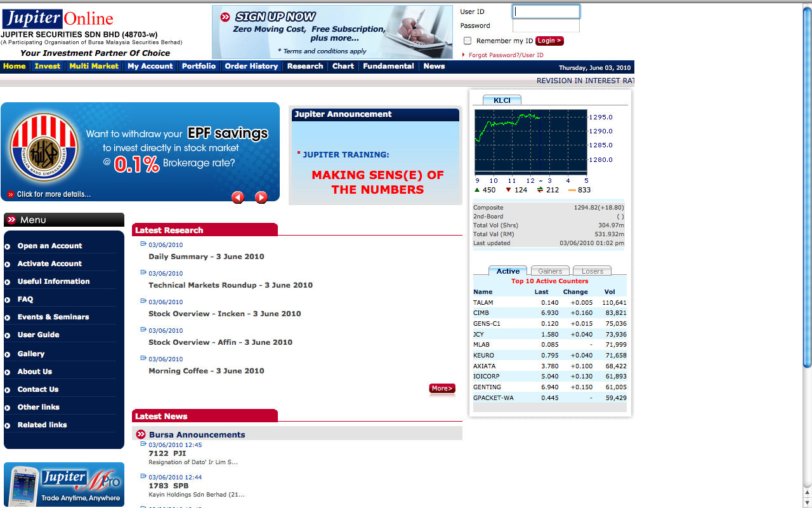
Task: Open the Research menu item
Action: tap(305, 66)
